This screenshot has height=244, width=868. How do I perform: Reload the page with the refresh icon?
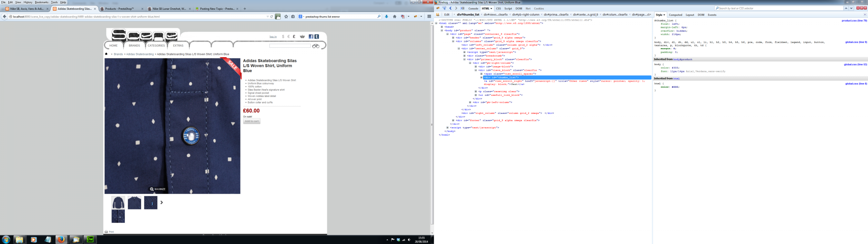pyautogui.click(x=272, y=16)
